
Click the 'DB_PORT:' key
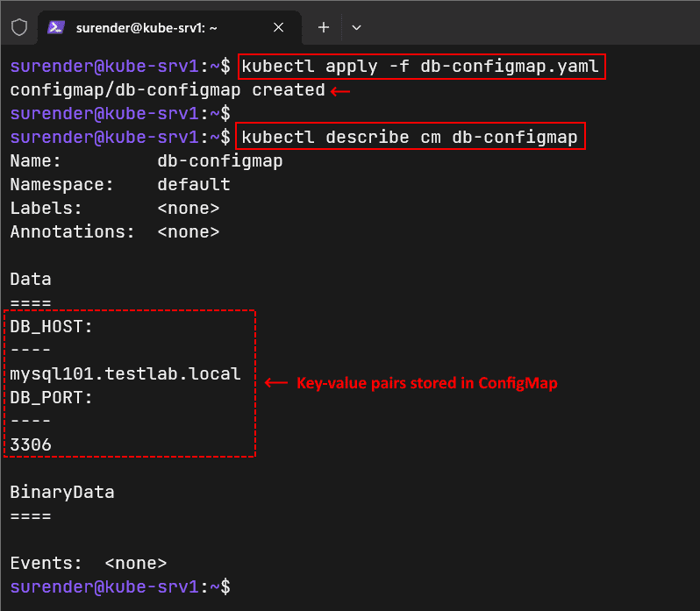tap(51, 397)
